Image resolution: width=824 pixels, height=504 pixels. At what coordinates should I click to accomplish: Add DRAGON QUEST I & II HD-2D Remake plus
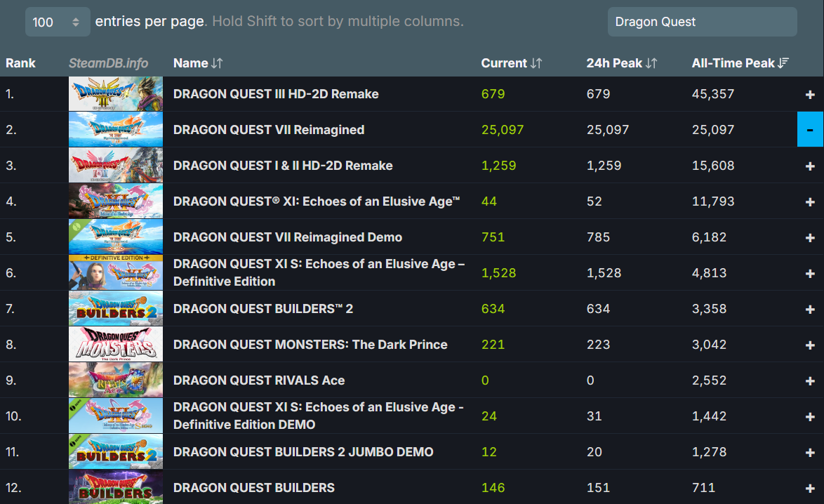pos(810,166)
